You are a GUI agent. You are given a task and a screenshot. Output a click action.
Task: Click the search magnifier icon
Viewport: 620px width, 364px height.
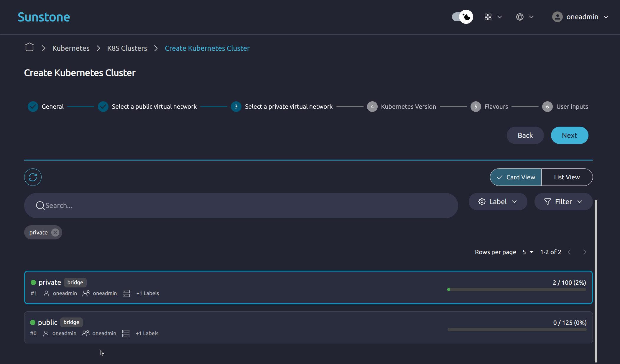[40, 205]
